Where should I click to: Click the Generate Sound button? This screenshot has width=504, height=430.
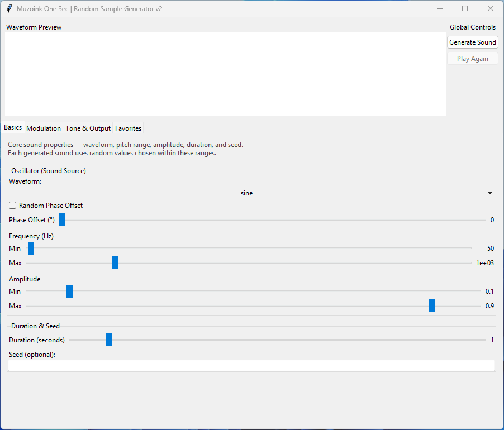coord(473,42)
